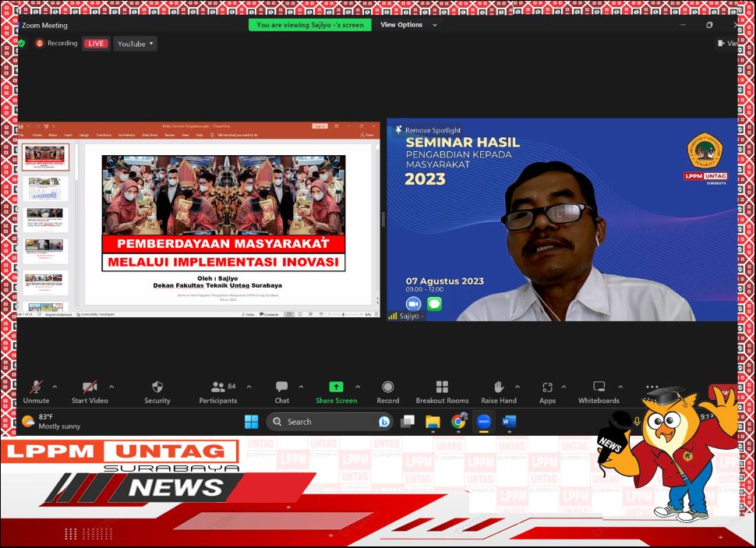Image resolution: width=756 pixels, height=548 pixels.
Task: Select the second slide thumbnail in PowerPoint
Action: pos(45,189)
